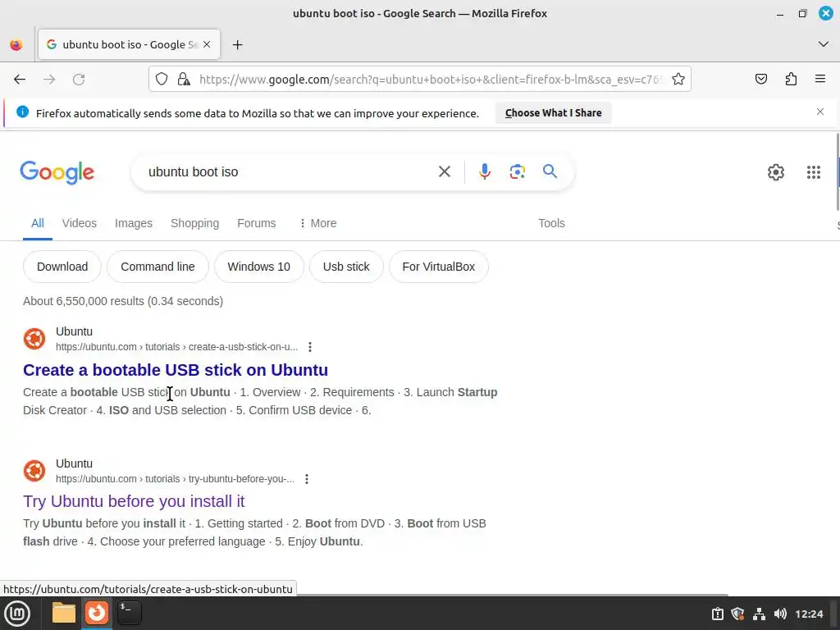Open Create a bootable USB stick link

tap(176, 370)
